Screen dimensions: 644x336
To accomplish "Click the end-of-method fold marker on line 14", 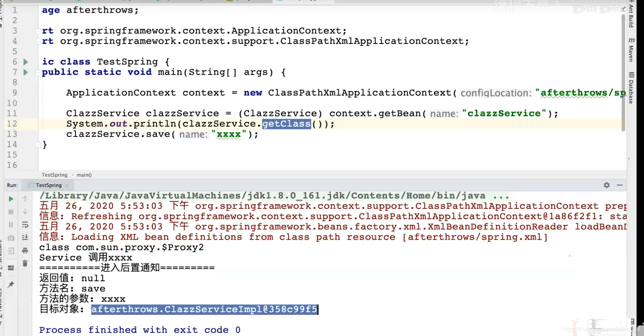I will (38, 144).
